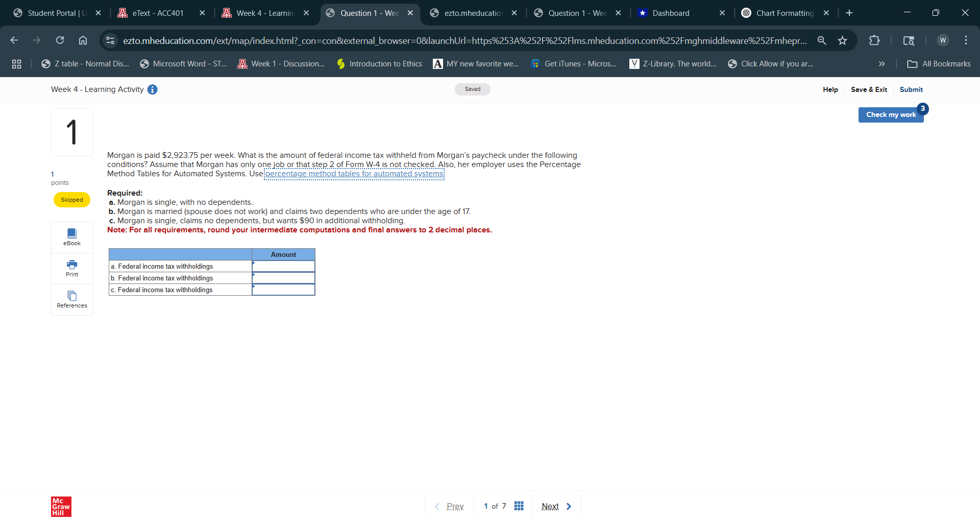Image resolution: width=980 pixels, height=521 pixels.
Task: Open the zoom search icon in the address bar
Action: pos(822,40)
